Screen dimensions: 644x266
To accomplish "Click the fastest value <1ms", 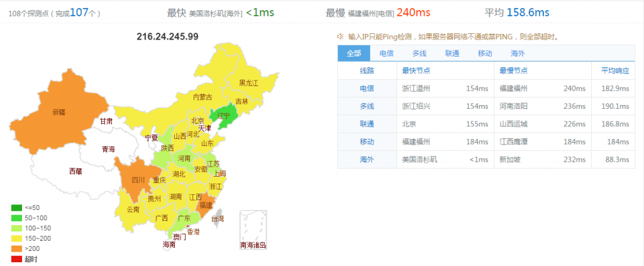I will (x=260, y=13).
